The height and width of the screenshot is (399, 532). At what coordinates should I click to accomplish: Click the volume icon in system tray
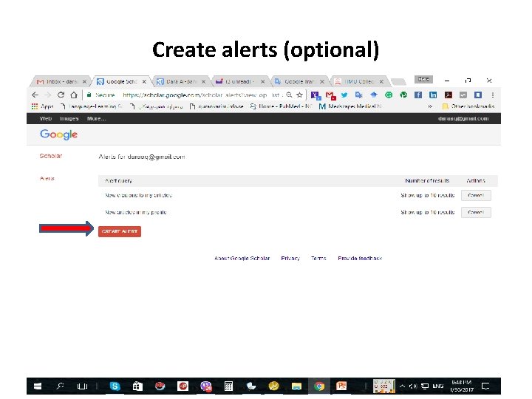coord(413,386)
